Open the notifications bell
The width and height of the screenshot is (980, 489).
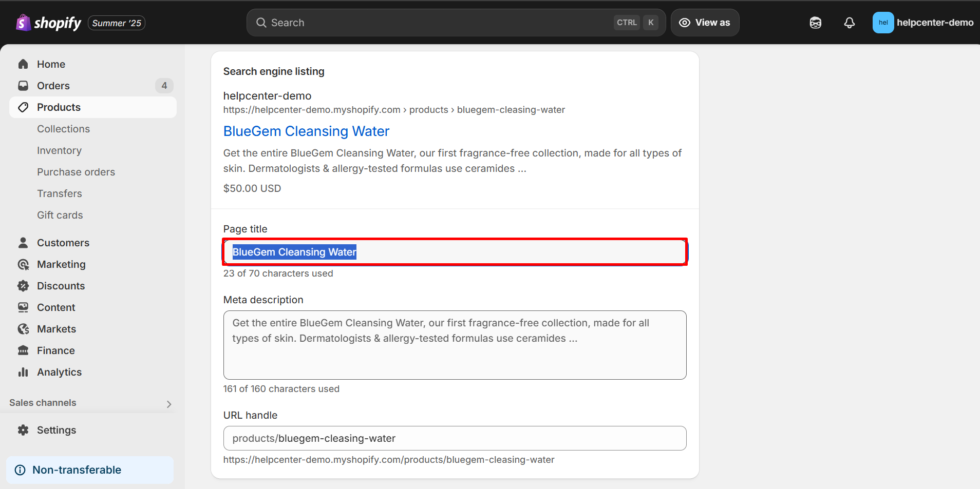click(849, 23)
